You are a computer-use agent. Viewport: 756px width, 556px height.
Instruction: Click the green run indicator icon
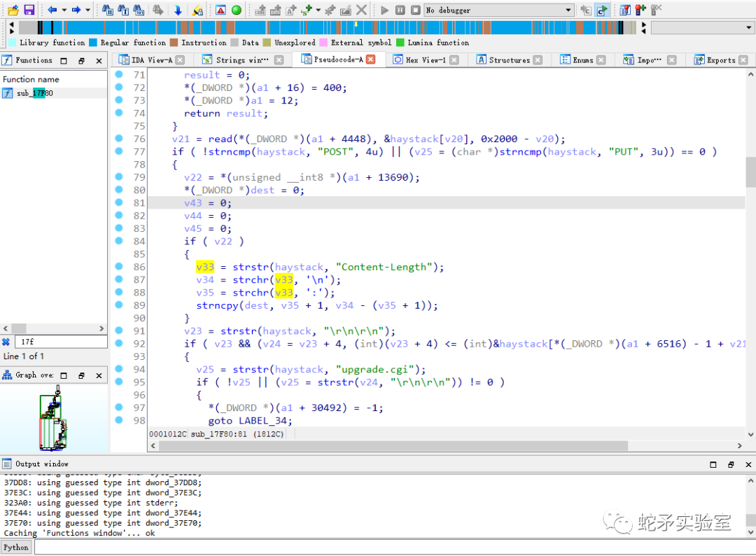coord(238,10)
